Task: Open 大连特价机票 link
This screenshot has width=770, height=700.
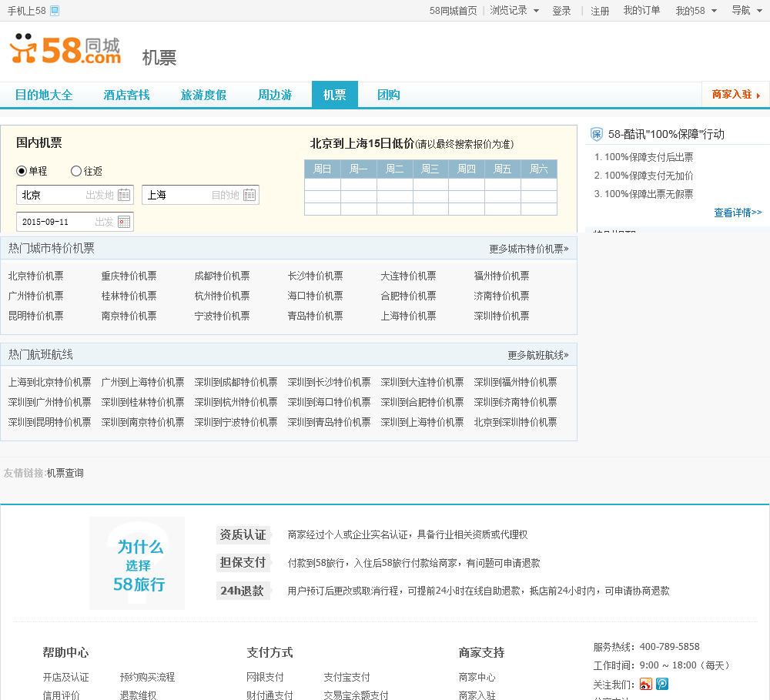Action: tap(408, 276)
